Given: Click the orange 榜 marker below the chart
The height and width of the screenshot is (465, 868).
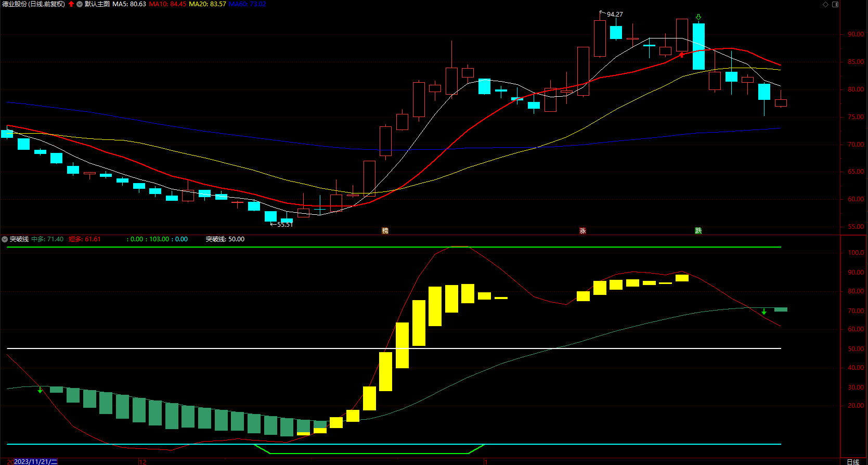Looking at the screenshot, I should (x=385, y=230).
